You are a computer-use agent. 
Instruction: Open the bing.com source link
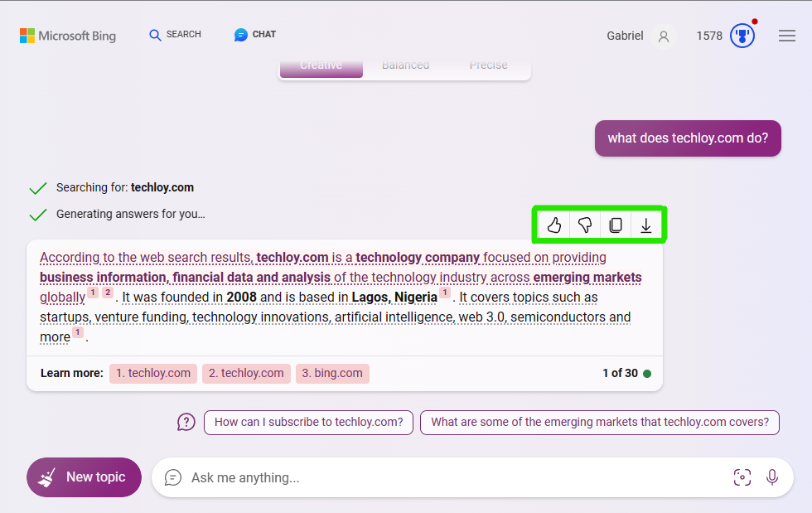332,373
